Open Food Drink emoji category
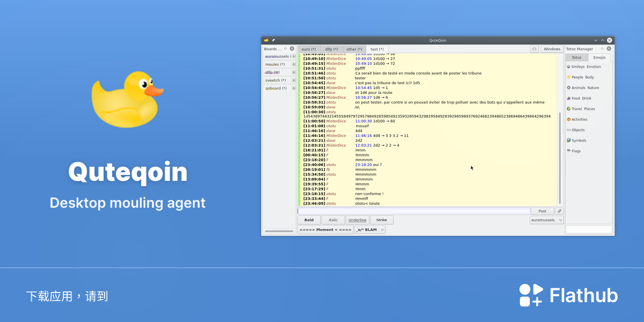Image resolution: width=644 pixels, height=322 pixels. [579, 98]
